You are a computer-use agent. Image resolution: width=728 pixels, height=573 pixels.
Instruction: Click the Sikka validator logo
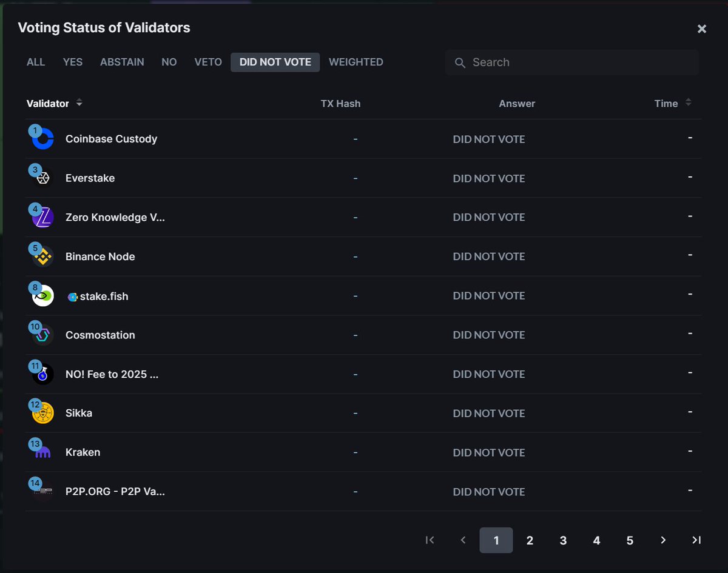43,413
